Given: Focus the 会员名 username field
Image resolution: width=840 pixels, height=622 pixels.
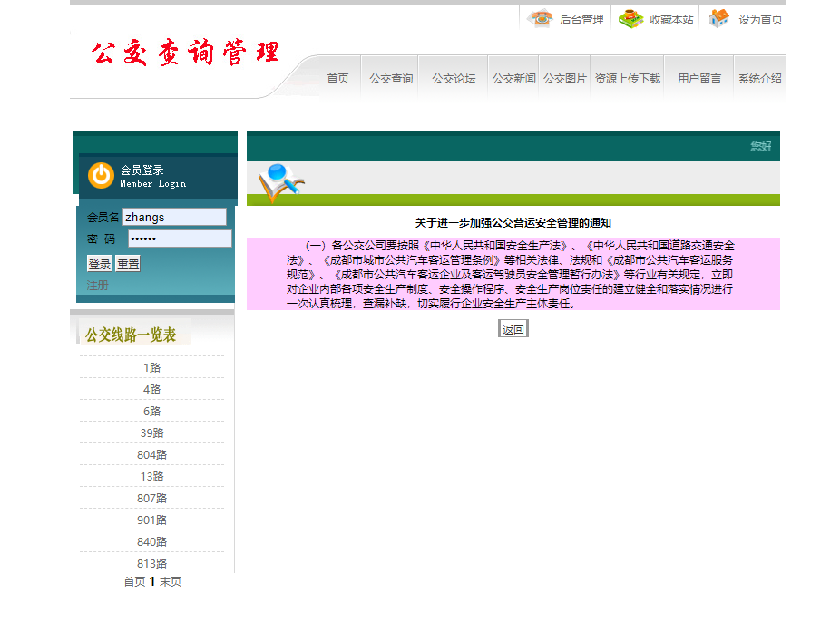Looking at the screenshot, I should pyautogui.click(x=175, y=217).
